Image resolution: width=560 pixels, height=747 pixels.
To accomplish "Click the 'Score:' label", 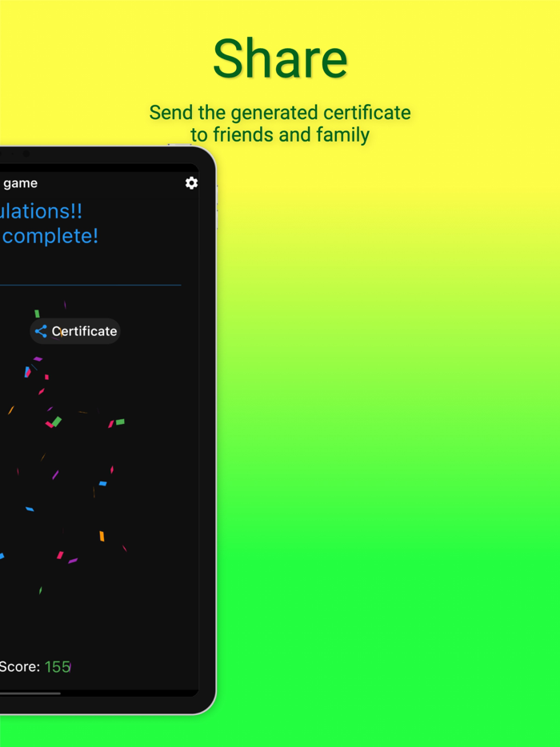I will point(20,666).
